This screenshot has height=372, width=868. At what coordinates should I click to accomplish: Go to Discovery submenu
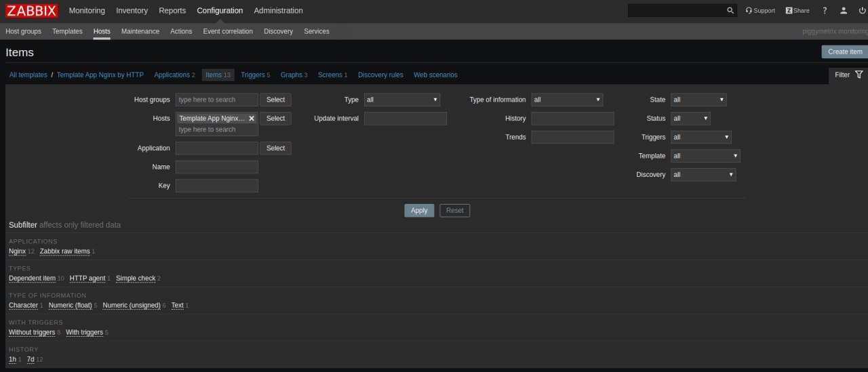[278, 31]
